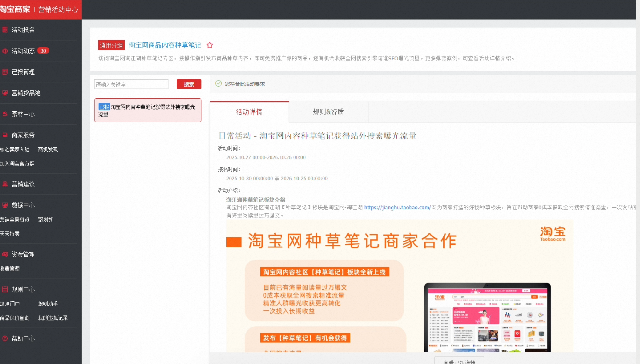Viewport: 640px width, 364px height.
Task: Switch to the 规则&资质 tab
Action: (328, 112)
